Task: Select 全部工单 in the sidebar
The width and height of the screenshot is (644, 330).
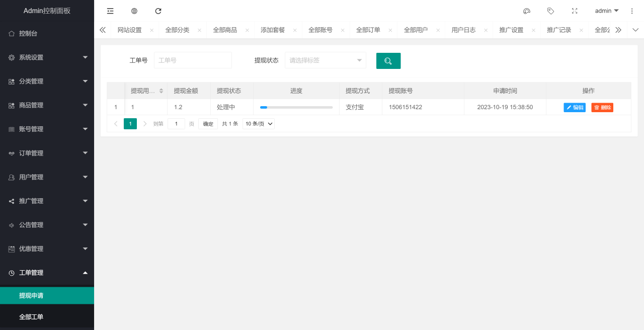Action: click(31, 317)
